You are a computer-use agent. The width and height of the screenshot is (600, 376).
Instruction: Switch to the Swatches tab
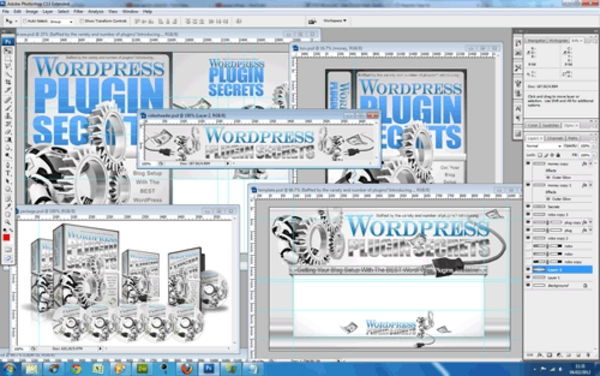(x=551, y=125)
